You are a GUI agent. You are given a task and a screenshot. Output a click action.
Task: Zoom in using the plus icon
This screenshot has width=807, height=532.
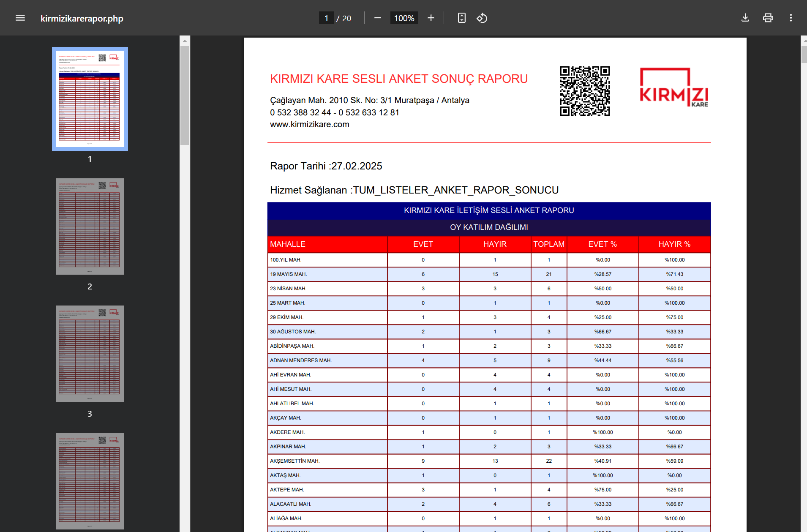431,18
